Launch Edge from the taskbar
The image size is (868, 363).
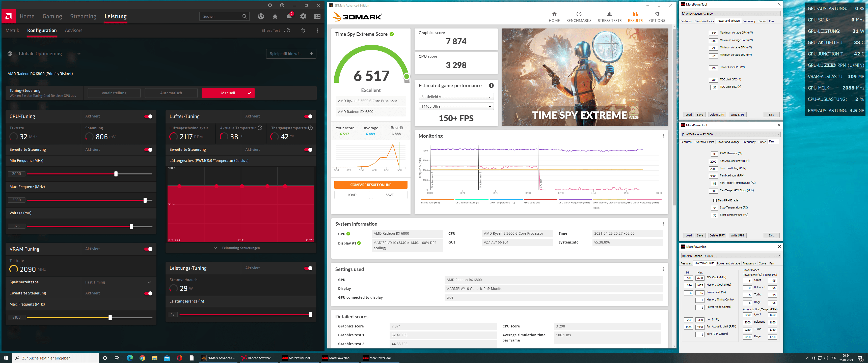tap(130, 358)
